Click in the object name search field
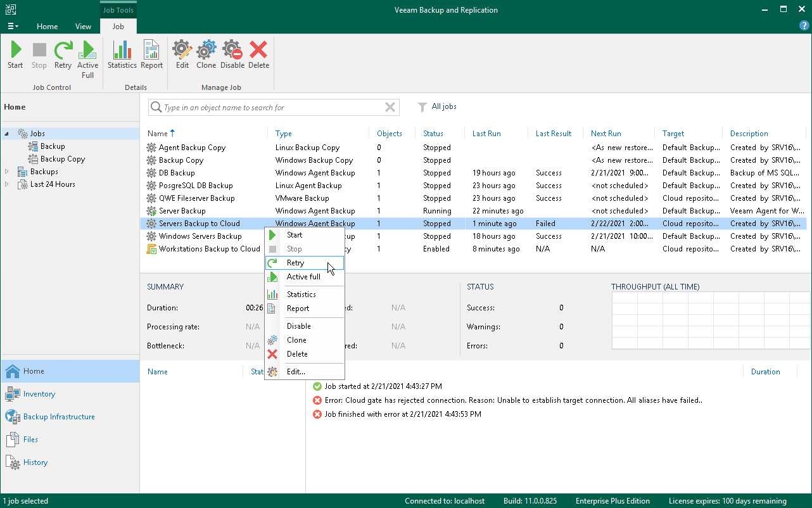 coord(273,108)
